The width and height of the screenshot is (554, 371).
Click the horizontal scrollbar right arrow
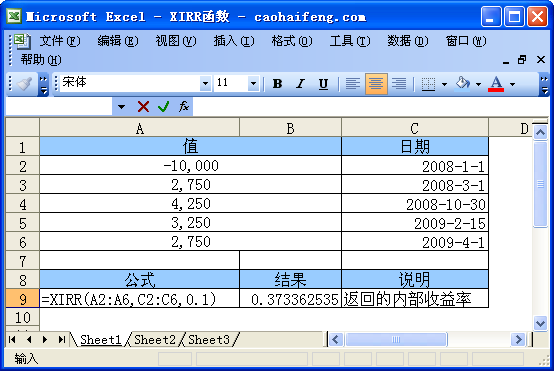point(518,340)
